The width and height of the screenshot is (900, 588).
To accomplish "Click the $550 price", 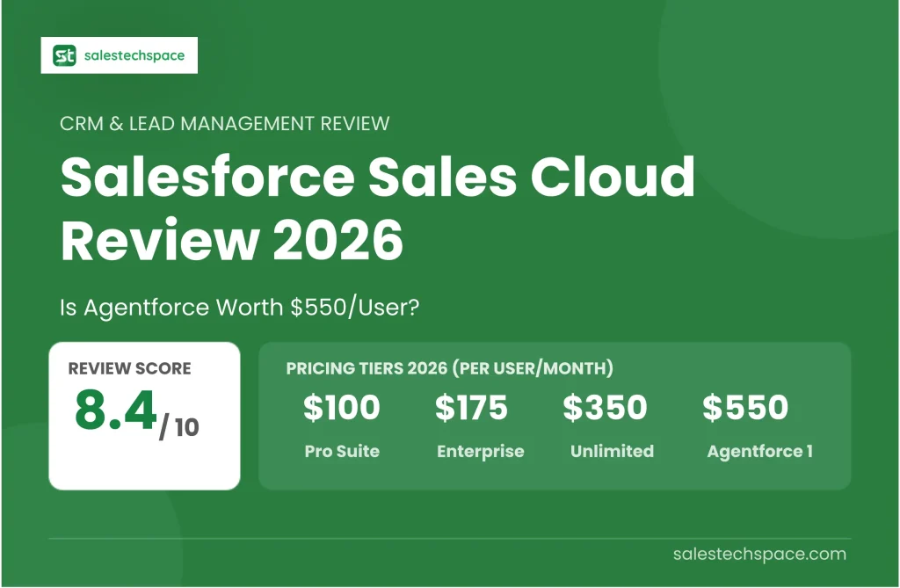I will coord(745,407).
